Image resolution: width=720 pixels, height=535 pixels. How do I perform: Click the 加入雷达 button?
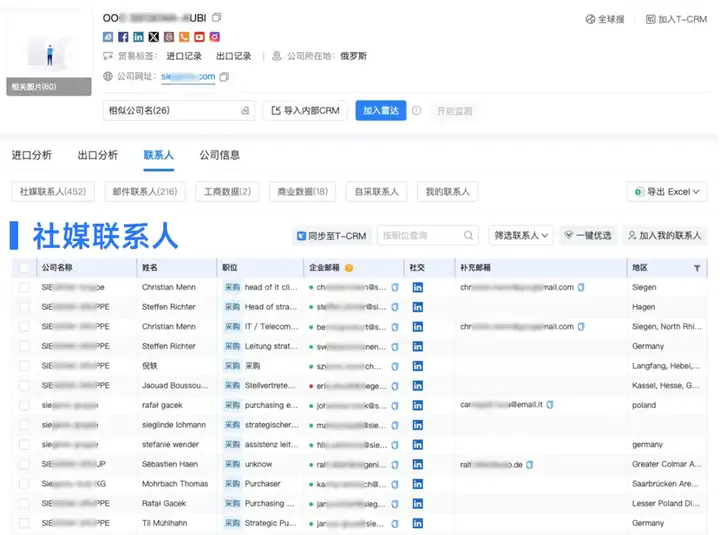380,111
